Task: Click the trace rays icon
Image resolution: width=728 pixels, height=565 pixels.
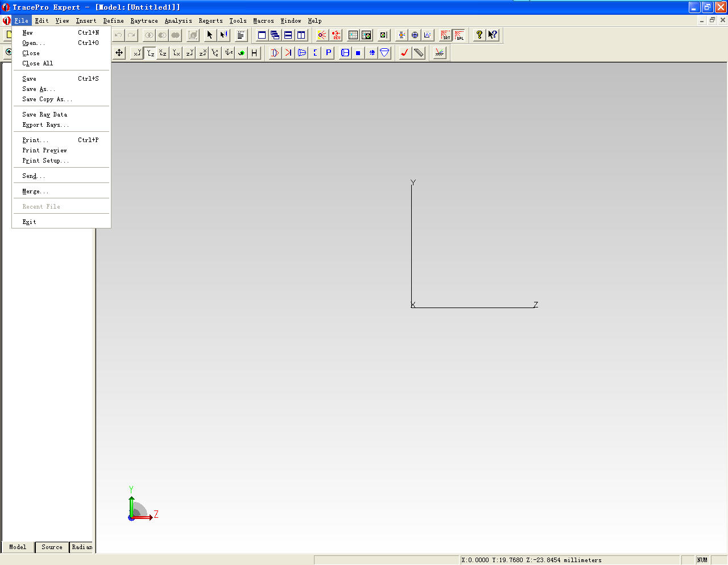Action: coord(322,35)
